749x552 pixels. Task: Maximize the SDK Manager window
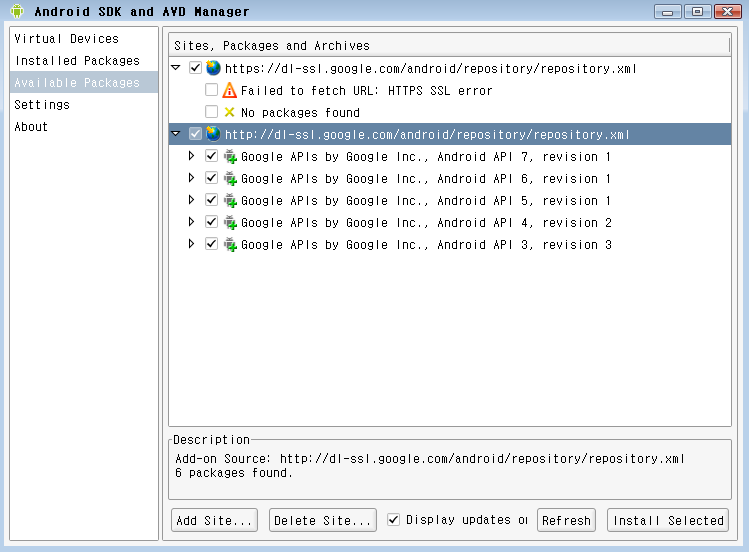(x=697, y=11)
